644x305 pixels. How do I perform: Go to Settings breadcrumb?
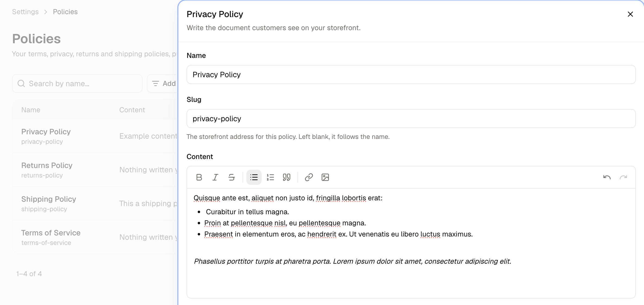point(25,12)
